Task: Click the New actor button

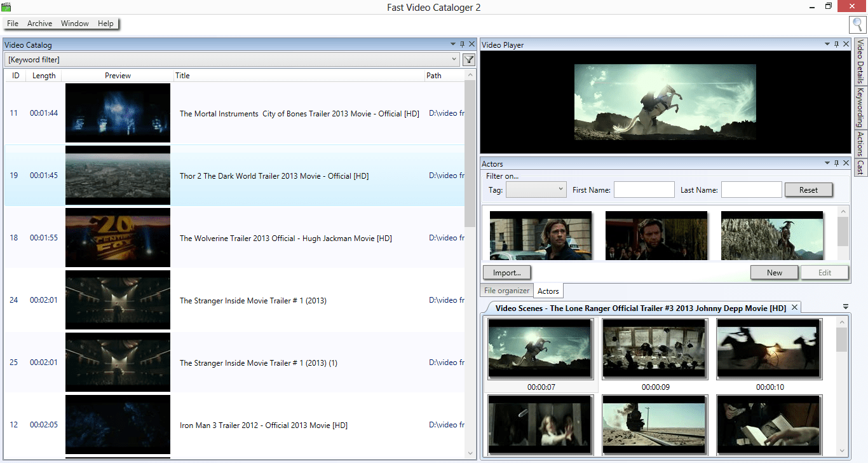Action: tap(775, 272)
